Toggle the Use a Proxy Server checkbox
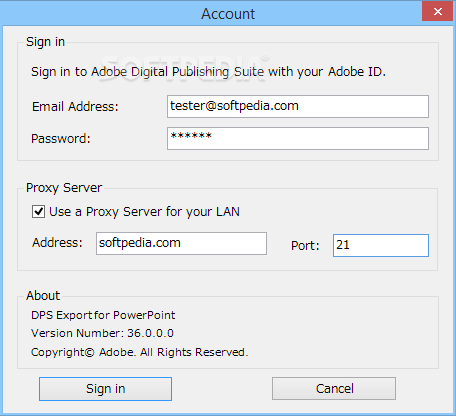Screen dimensions: 456x416 [x=38, y=212]
